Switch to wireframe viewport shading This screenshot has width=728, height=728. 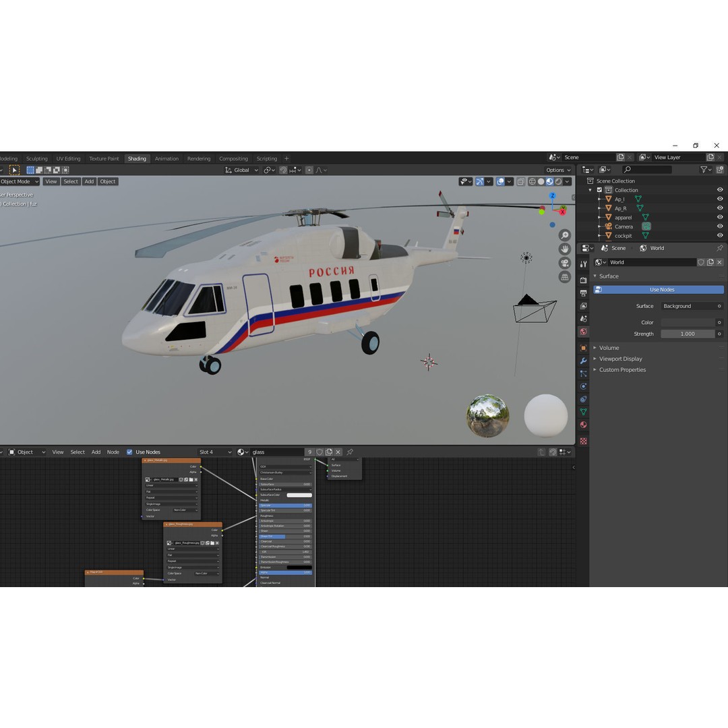click(533, 181)
